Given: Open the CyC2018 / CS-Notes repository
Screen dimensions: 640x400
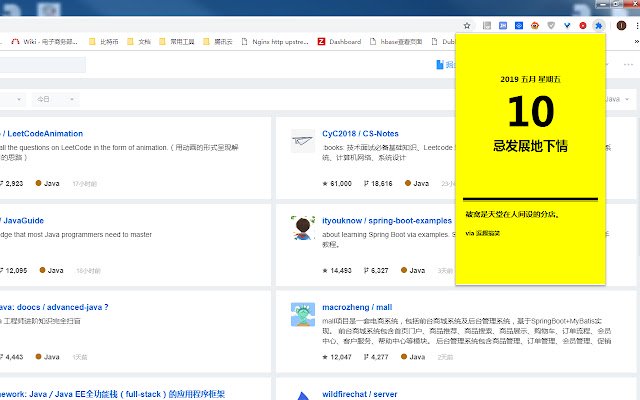Looking at the screenshot, I should [360, 133].
